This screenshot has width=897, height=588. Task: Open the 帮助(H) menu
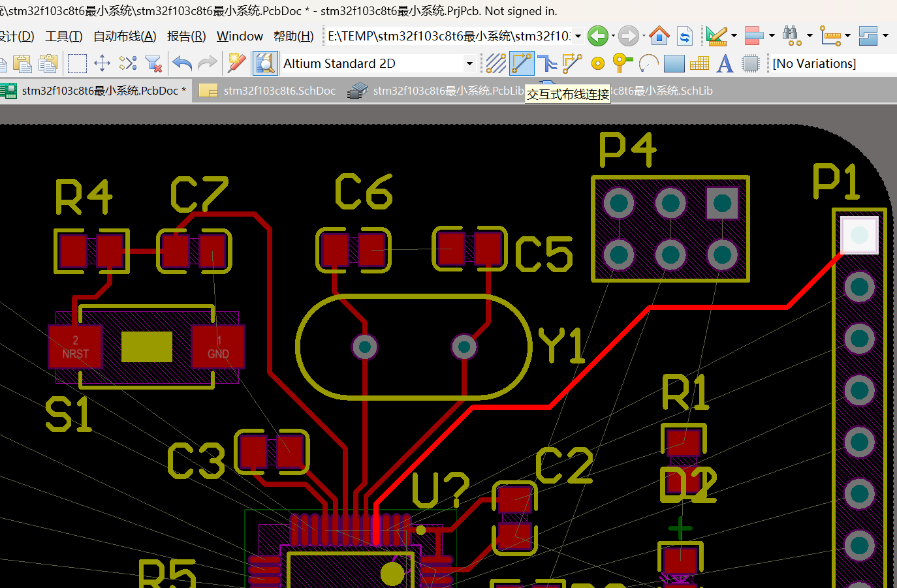point(294,36)
